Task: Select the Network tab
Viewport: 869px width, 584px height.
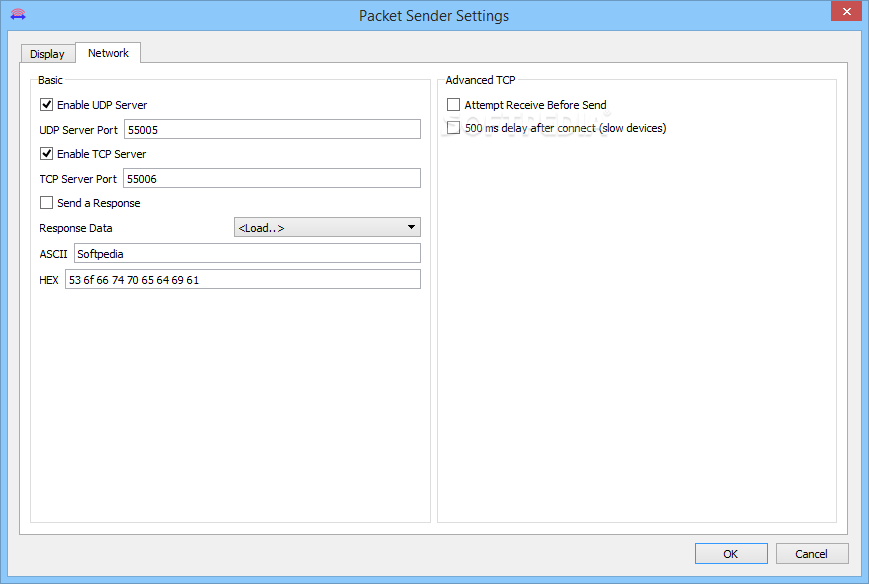Action: (108, 53)
